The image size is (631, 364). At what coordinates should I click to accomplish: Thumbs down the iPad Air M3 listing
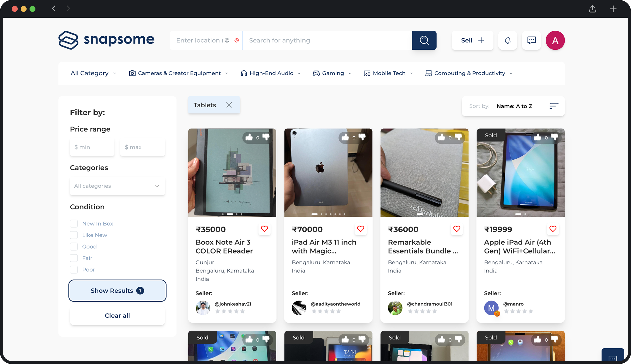click(362, 137)
